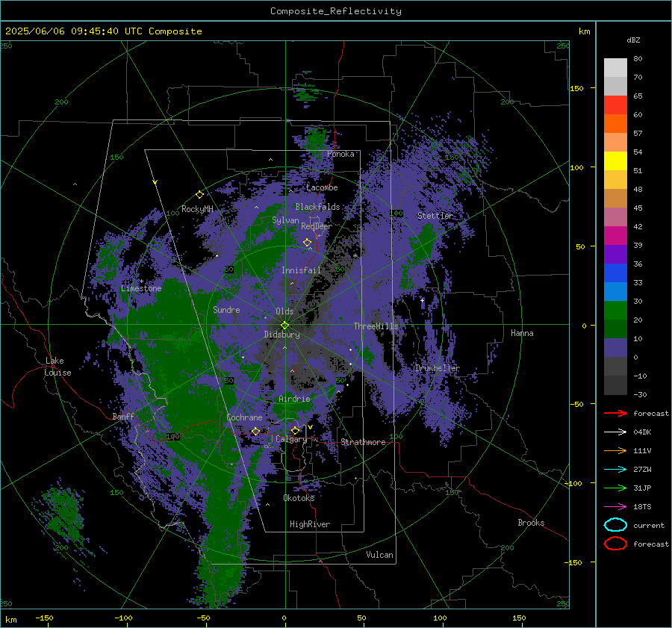Click the 80 dBZ light gray swatch
Screen dimensions: 672x628
click(615, 68)
